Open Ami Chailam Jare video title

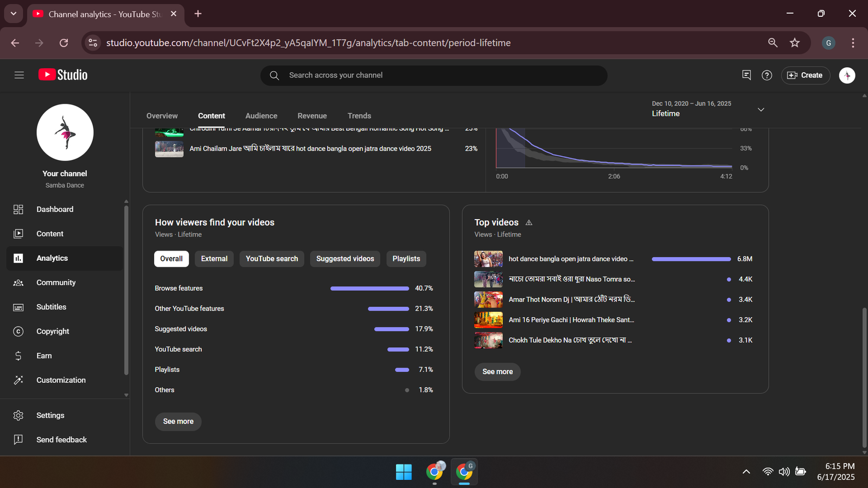click(x=310, y=149)
